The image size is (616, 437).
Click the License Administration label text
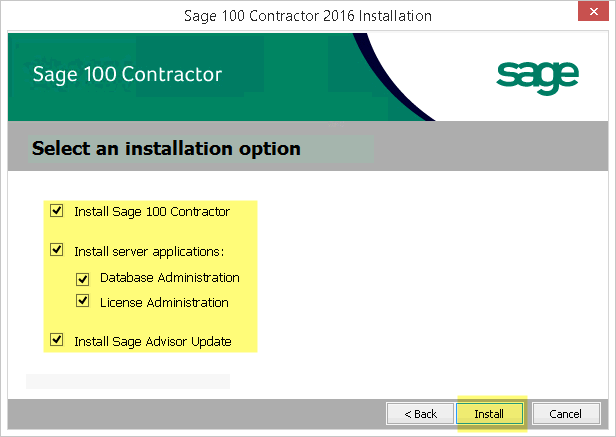(x=164, y=303)
